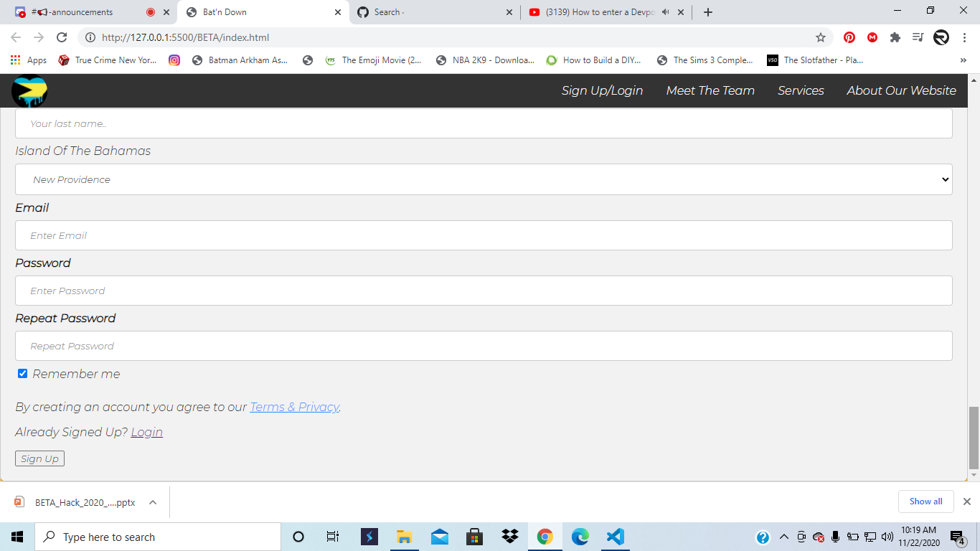Open About Our Website in the navbar

click(x=901, y=90)
